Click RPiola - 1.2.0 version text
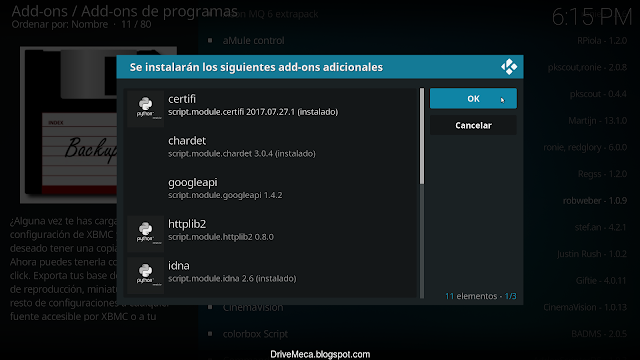640x360 pixels. point(602,40)
